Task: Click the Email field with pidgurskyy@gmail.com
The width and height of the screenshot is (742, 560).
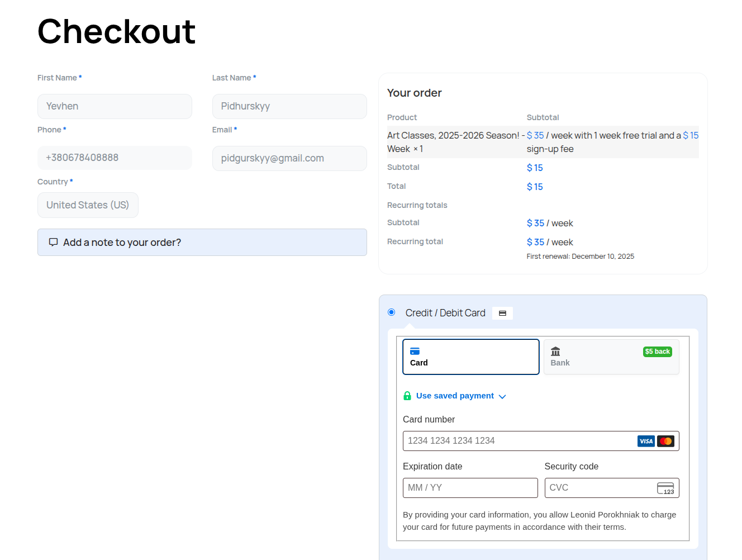Action: point(289,158)
